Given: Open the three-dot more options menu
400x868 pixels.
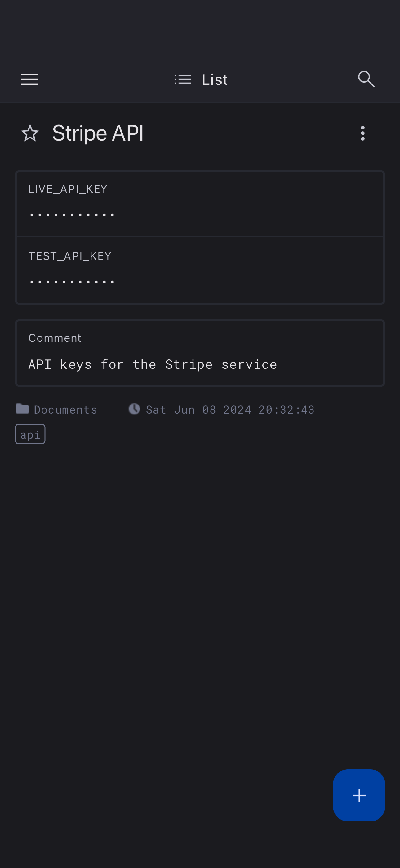Looking at the screenshot, I should (x=362, y=133).
